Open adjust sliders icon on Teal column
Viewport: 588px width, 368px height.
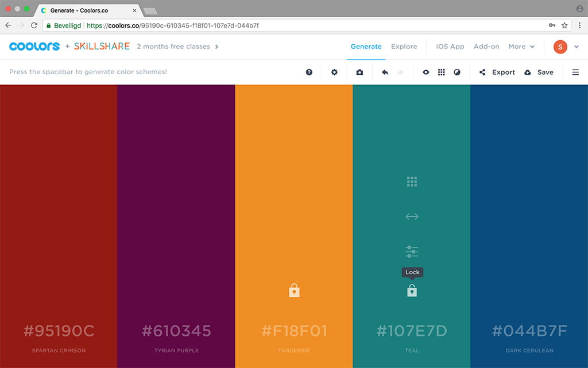[412, 252]
